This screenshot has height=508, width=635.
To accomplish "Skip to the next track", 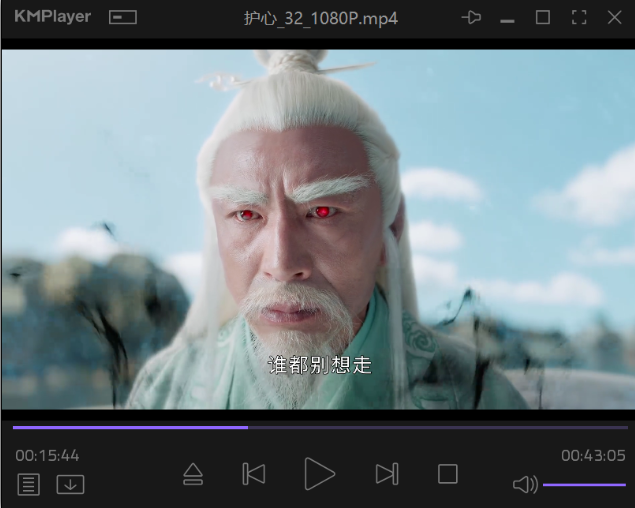I will point(387,474).
